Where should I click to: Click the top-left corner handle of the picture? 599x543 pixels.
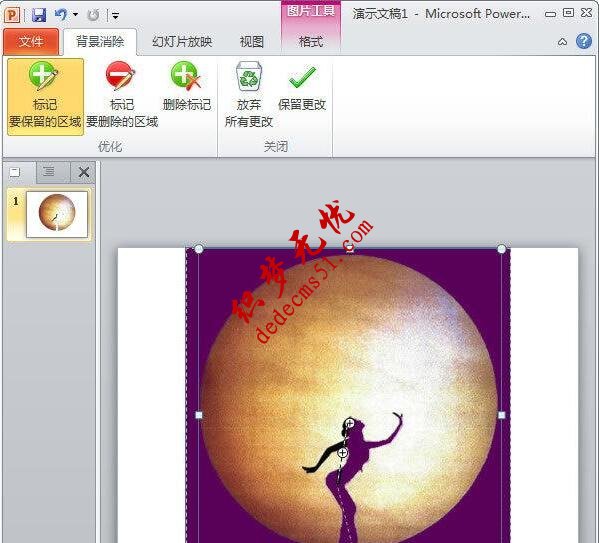(x=199, y=249)
